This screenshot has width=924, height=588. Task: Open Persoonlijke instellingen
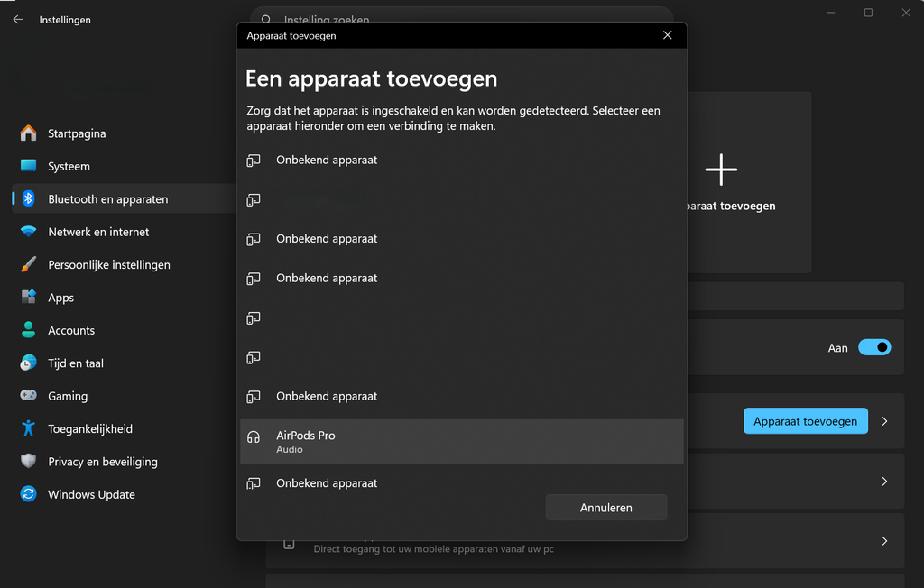tap(124, 264)
